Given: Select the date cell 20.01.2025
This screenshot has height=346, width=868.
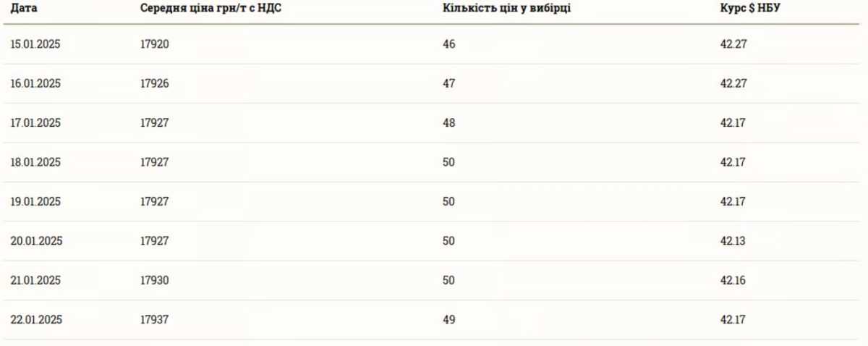Looking at the screenshot, I should [x=36, y=241].
